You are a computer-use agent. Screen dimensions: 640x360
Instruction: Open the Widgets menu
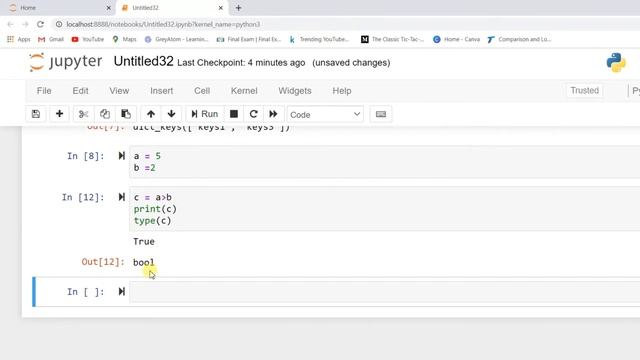pyautogui.click(x=295, y=91)
